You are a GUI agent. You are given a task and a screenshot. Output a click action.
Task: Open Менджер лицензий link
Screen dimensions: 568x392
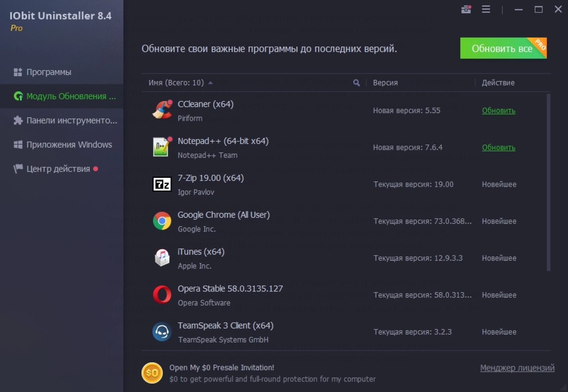click(517, 368)
